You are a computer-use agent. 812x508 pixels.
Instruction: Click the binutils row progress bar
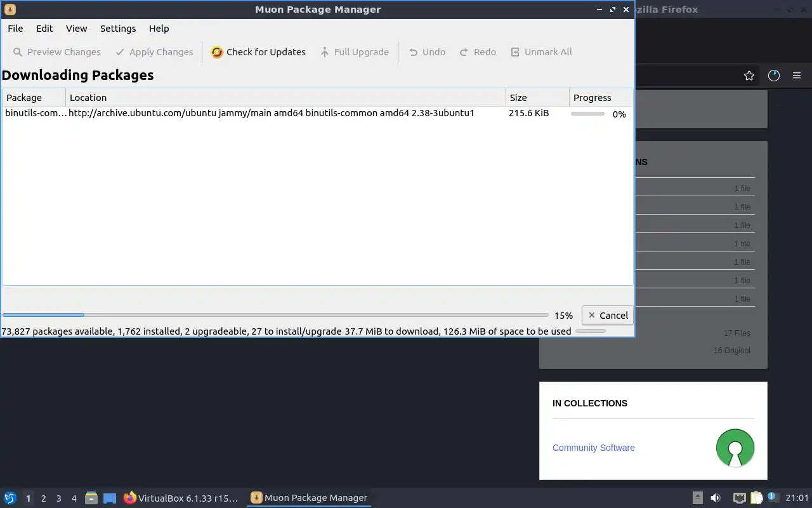[587, 114]
